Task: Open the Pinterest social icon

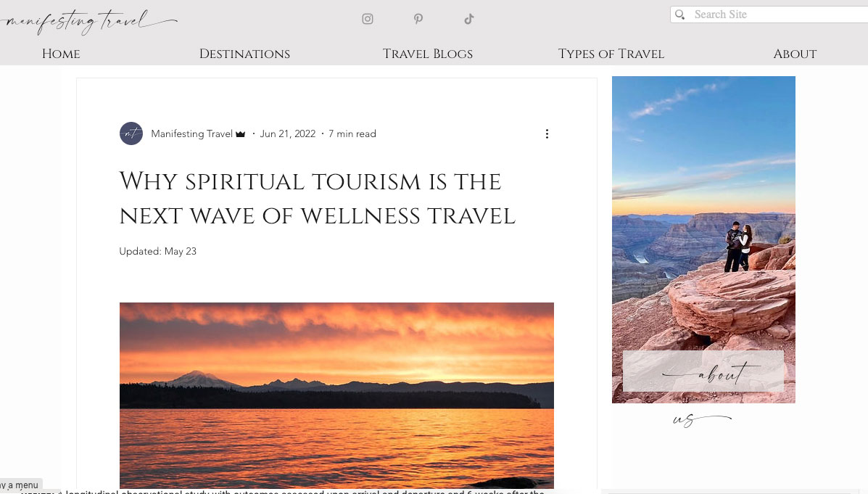Action: pyautogui.click(x=418, y=19)
